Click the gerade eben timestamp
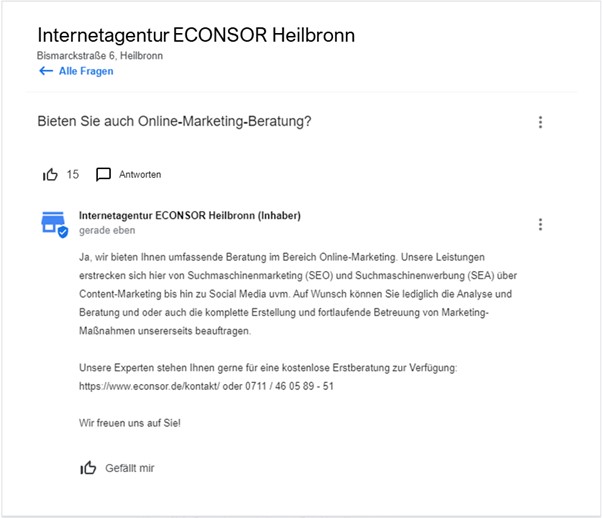The width and height of the screenshot is (602, 518). pyautogui.click(x=105, y=231)
